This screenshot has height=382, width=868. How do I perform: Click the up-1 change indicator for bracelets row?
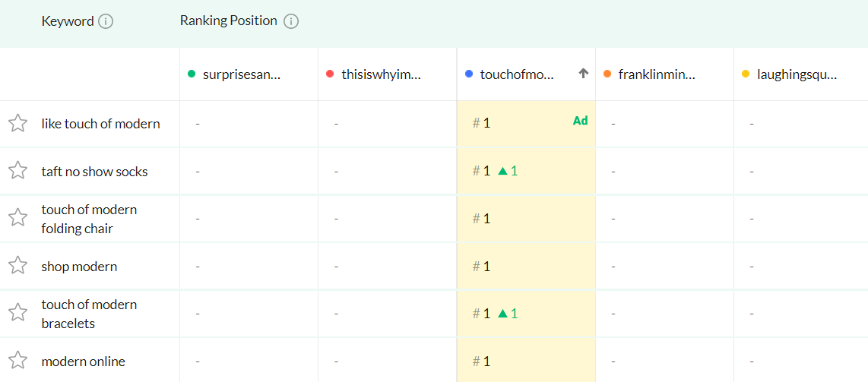pos(508,314)
